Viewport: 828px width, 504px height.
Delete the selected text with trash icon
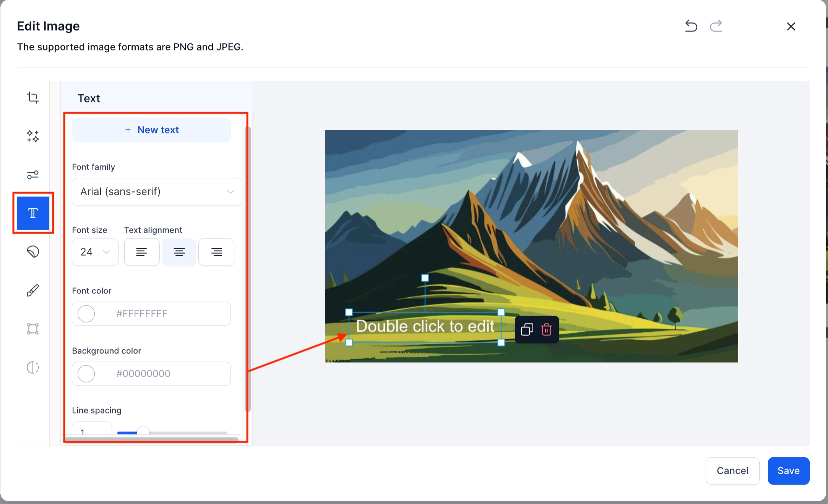click(547, 329)
